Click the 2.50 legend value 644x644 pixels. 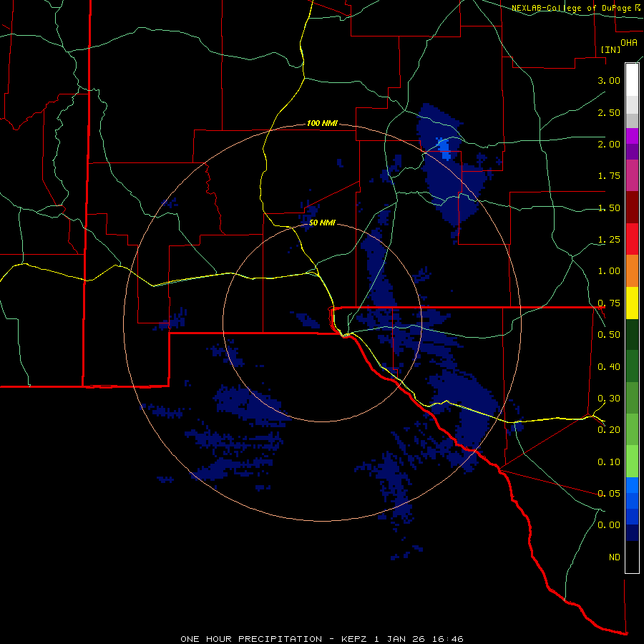[609, 112]
